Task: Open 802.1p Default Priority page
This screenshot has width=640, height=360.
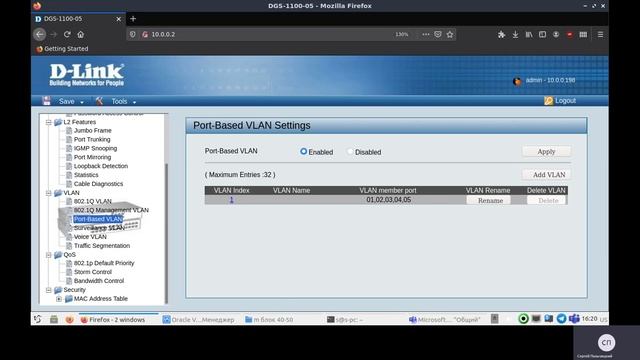Action: pyautogui.click(x=104, y=263)
